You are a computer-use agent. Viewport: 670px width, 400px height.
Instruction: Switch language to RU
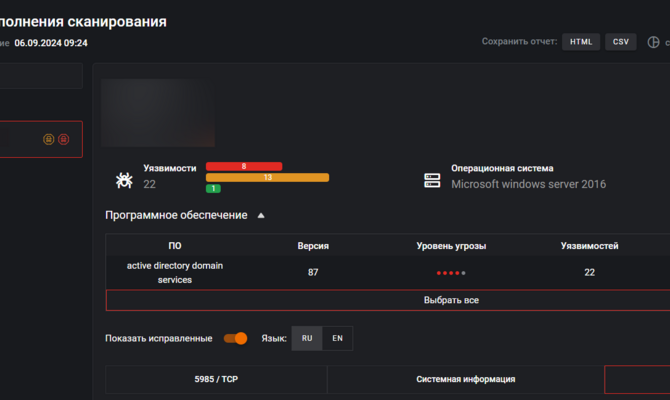pyautogui.click(x=307, y=338)
